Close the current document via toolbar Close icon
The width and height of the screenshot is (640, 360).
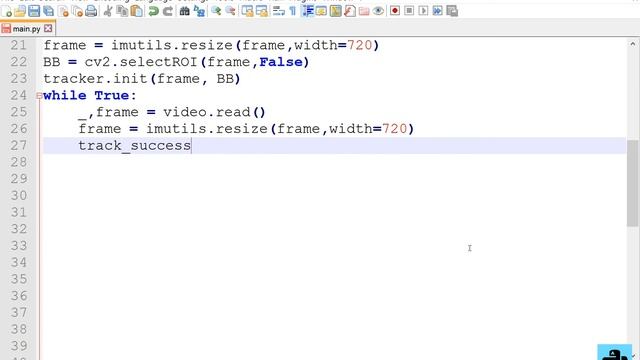tap(63, 11)
